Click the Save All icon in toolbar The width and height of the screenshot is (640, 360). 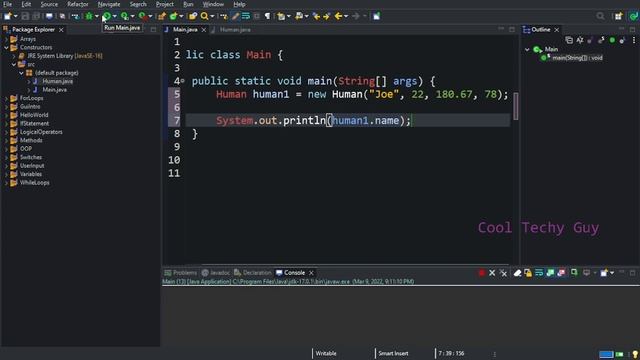coord(36,16)
